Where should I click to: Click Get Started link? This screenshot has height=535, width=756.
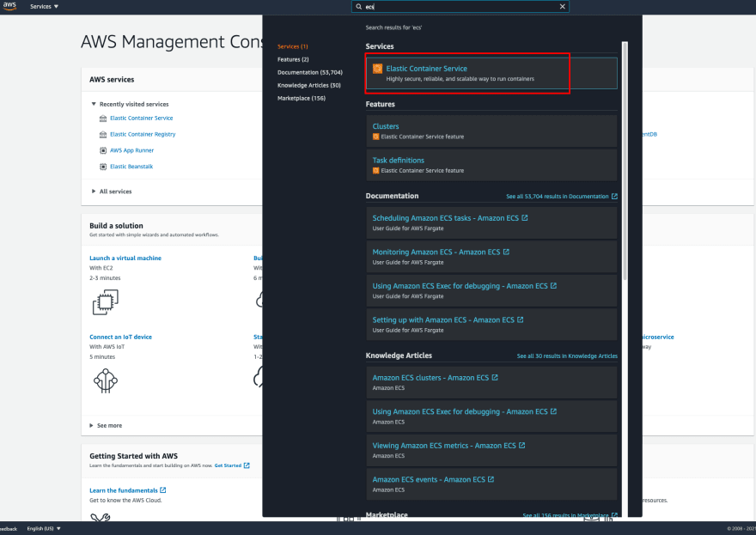click(228, 465)
